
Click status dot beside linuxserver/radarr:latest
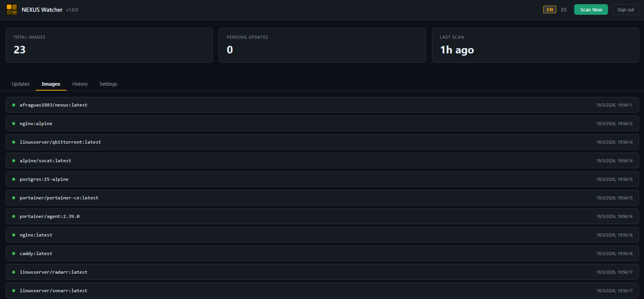(14, 272)
